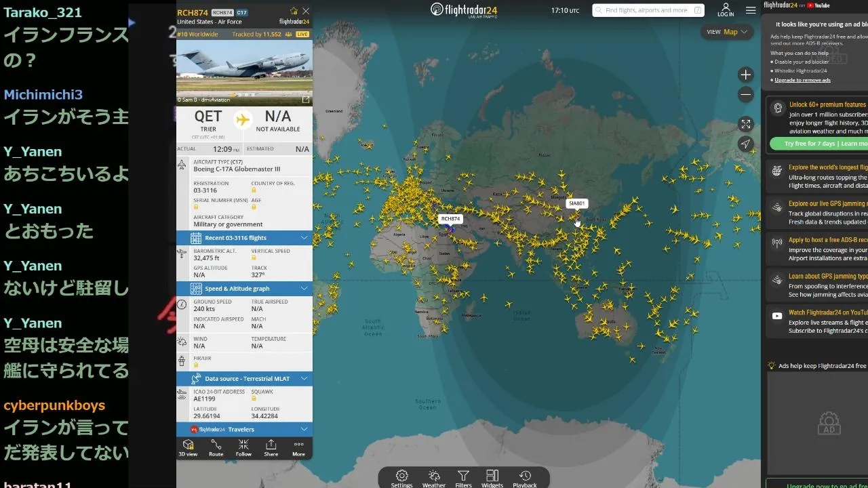The image size is (868, 488).
Task: Select the RCH874 aircraft label on the map
Action: tap(450, 219)
